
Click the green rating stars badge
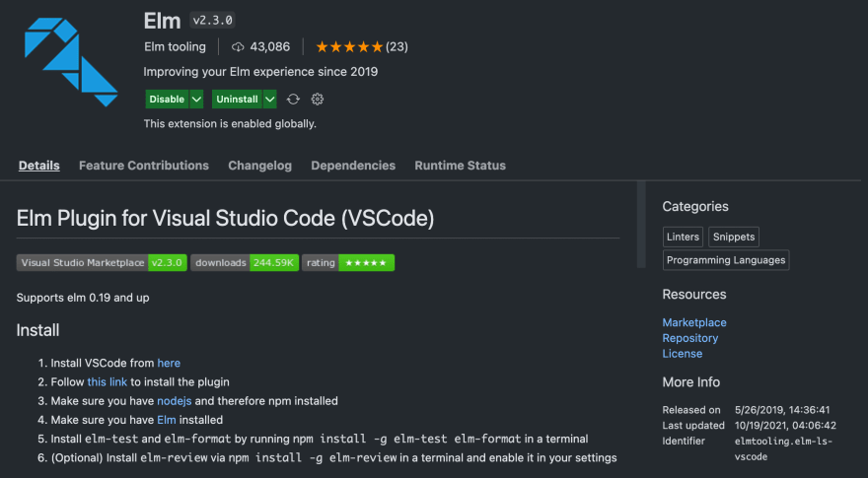click(348, 263)
